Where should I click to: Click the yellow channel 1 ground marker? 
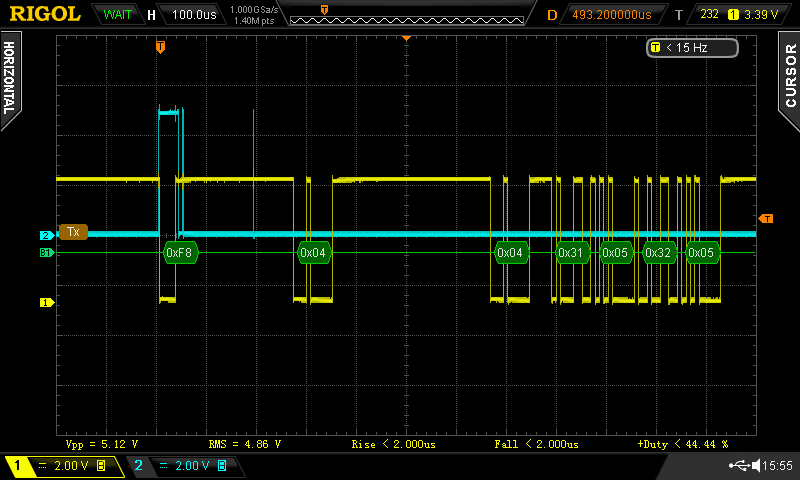(x=46, y=302)
